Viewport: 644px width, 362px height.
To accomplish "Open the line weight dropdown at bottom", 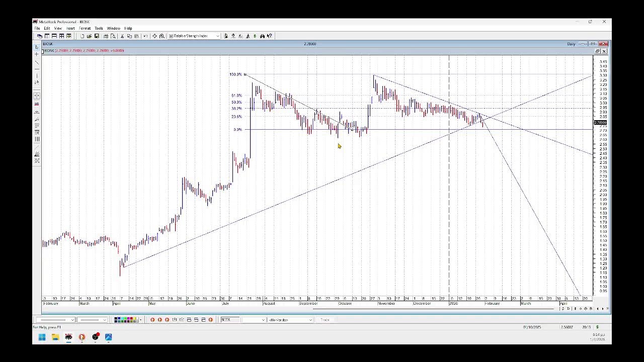I will pos(105,320).
